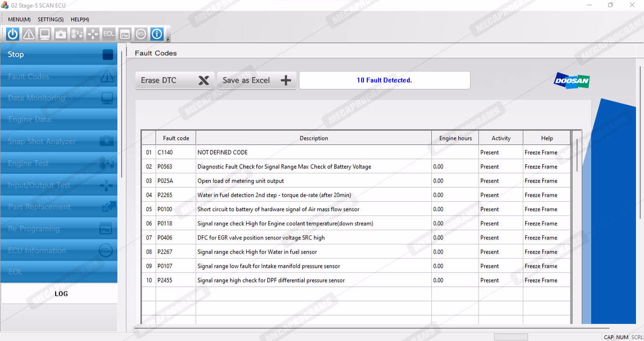The height and width of the screenshot is (341, 644).
Task: Click the Fault code column header
Action: tap(176, 138)
